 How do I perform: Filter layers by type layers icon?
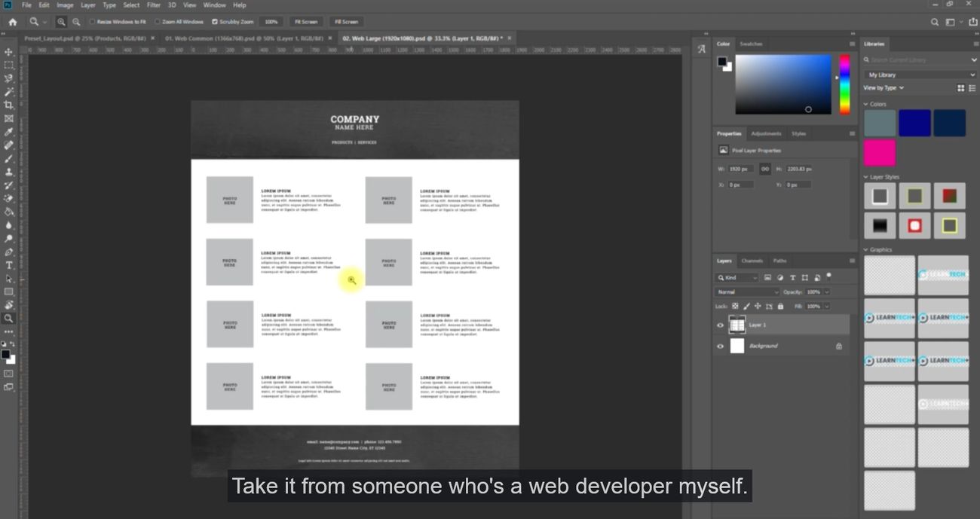pyautogui.click(x=792, y=278)
